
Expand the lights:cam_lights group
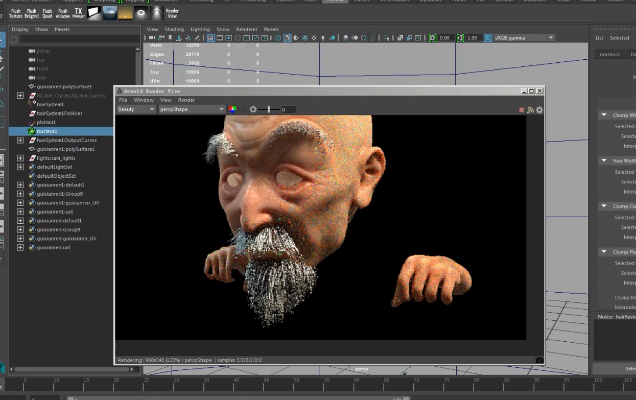tap(20, 157)
